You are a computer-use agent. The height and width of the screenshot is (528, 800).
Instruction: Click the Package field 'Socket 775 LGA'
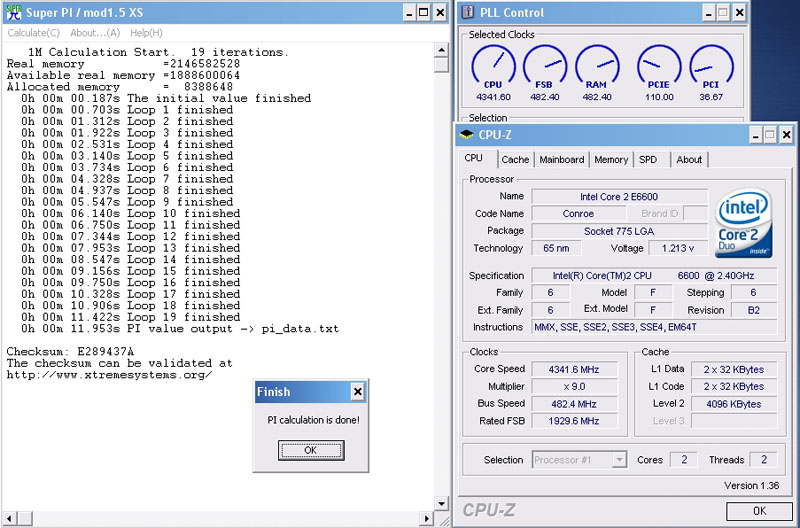(x=619, y=231)
